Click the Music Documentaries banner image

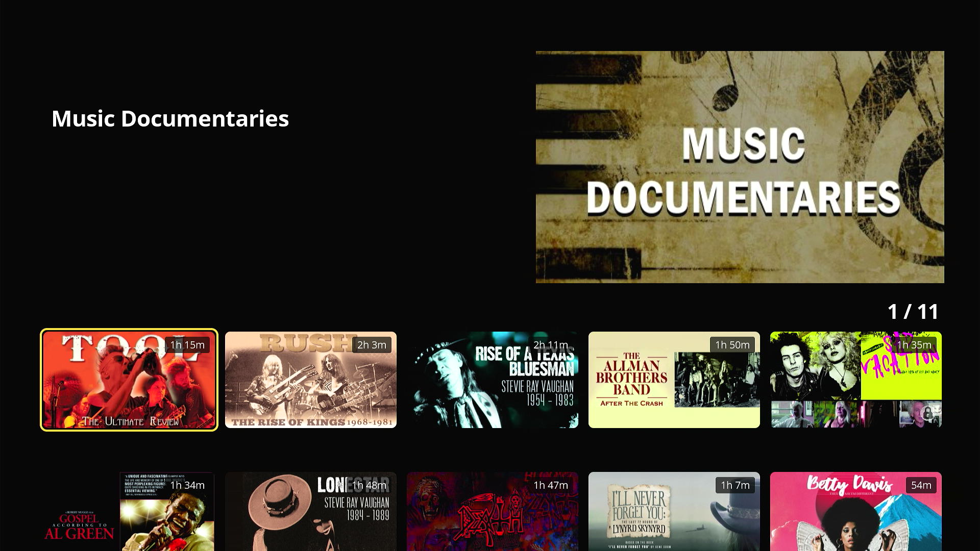740,167
